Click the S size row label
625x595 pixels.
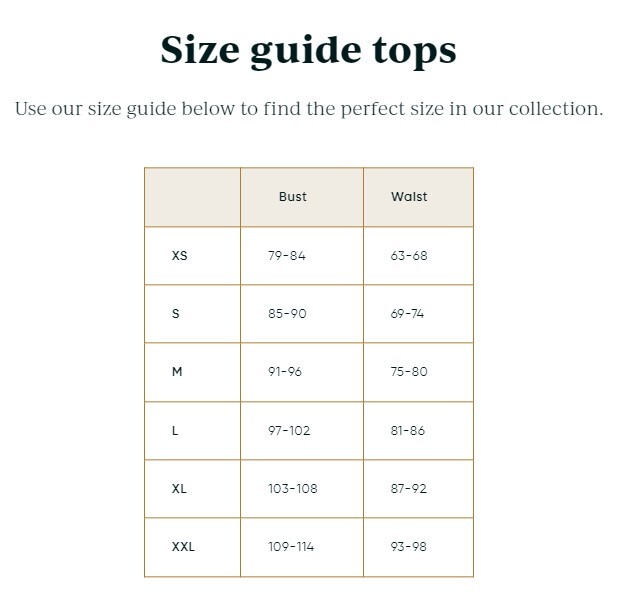[176, 314]
